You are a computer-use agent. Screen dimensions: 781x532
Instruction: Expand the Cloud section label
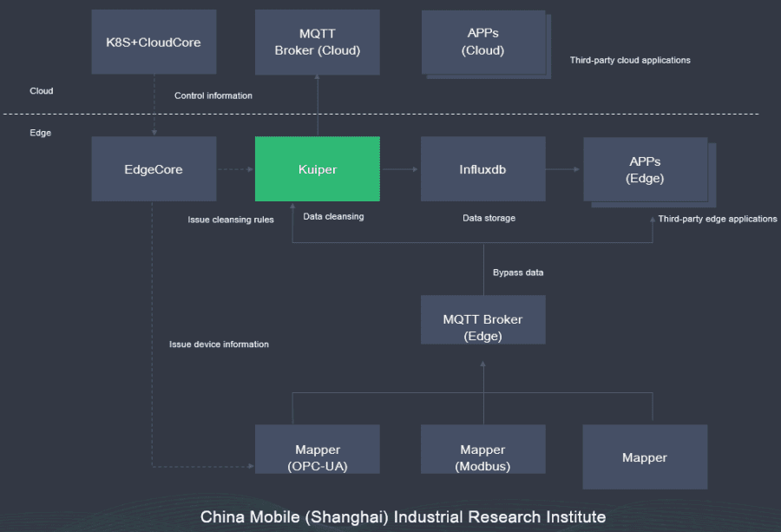coord(41,90)
